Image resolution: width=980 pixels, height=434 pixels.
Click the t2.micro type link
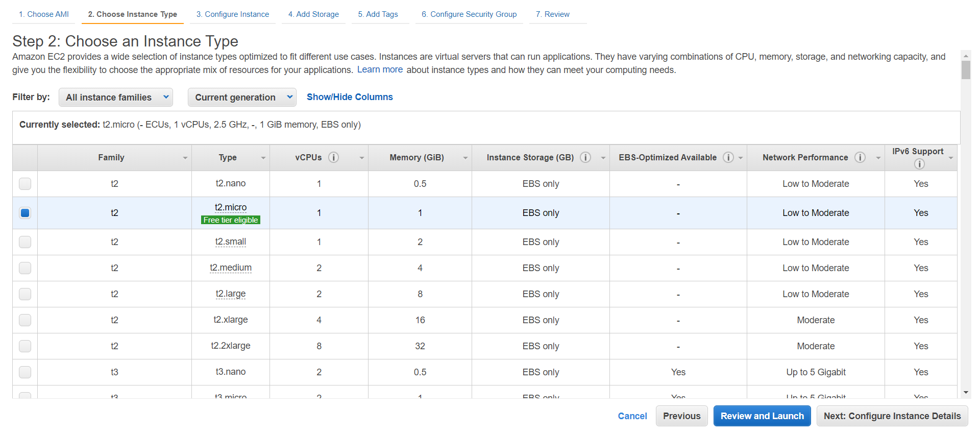[231, 207]
